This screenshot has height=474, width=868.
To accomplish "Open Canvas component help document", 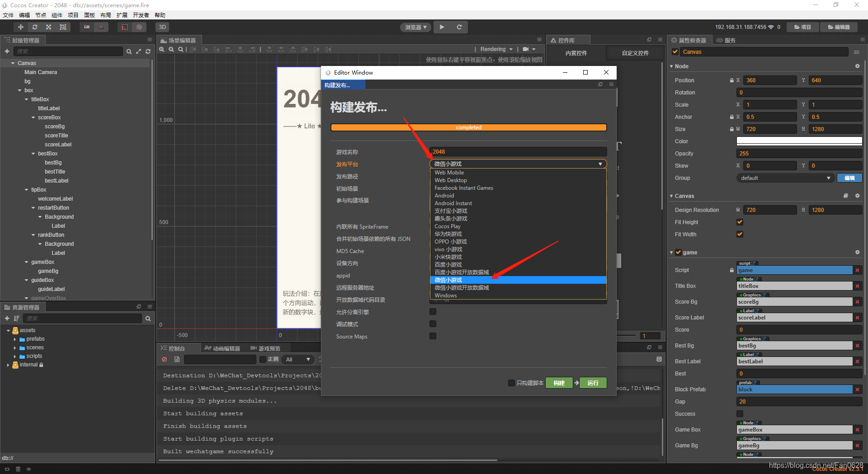I will pos(845,196).
